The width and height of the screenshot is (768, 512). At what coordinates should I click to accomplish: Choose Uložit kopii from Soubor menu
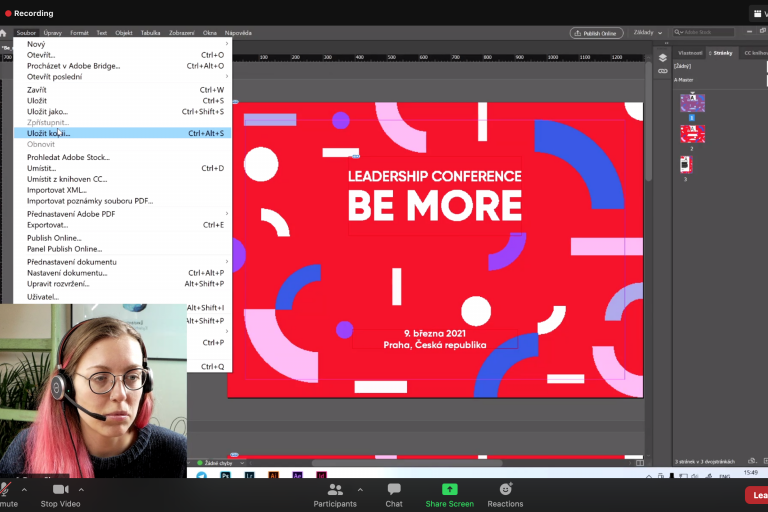tap(49, 133)
